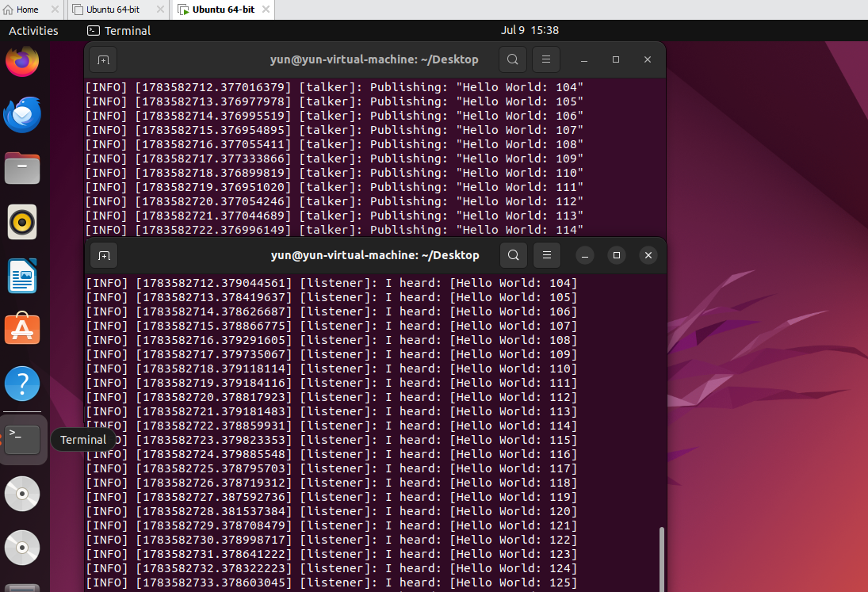This screenshot has width=868, height=592.
Task: Launch Thunderbird mail from the dock
Action: click(22, 115)
